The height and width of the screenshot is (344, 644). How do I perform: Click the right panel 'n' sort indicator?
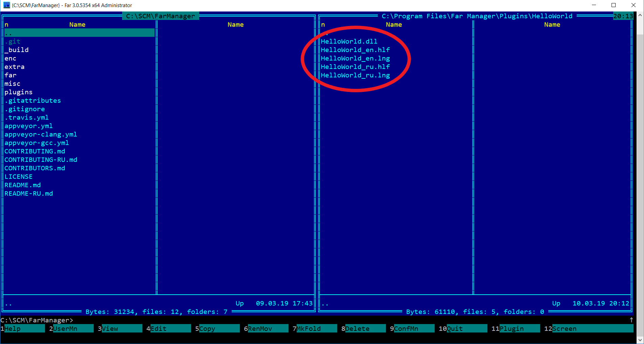coord(323,24)
